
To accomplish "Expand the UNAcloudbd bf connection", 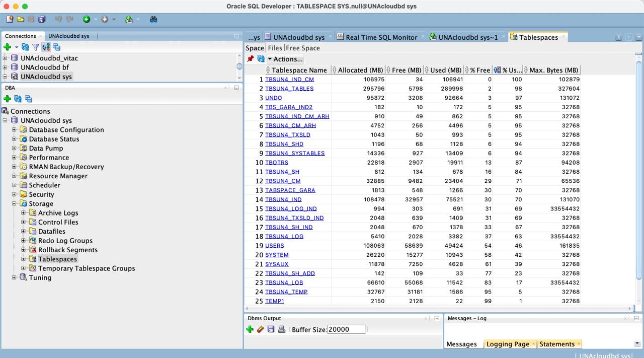I will (5, 67).
